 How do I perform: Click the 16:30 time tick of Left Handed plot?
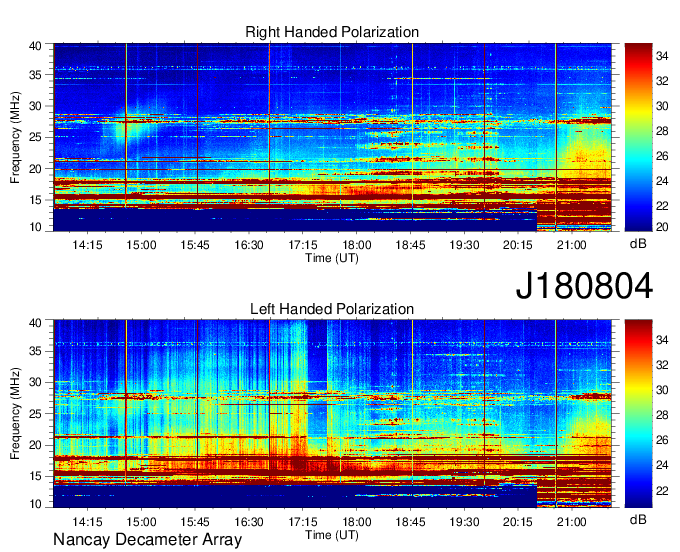click(x=249, y=522)
